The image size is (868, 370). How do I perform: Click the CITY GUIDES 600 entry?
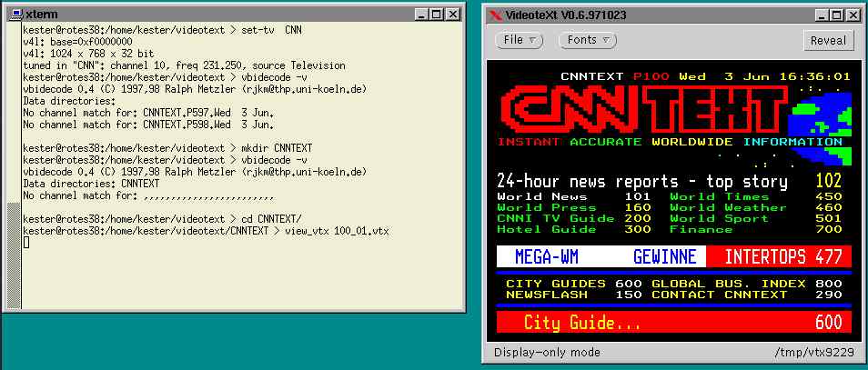tap(573, 284)
